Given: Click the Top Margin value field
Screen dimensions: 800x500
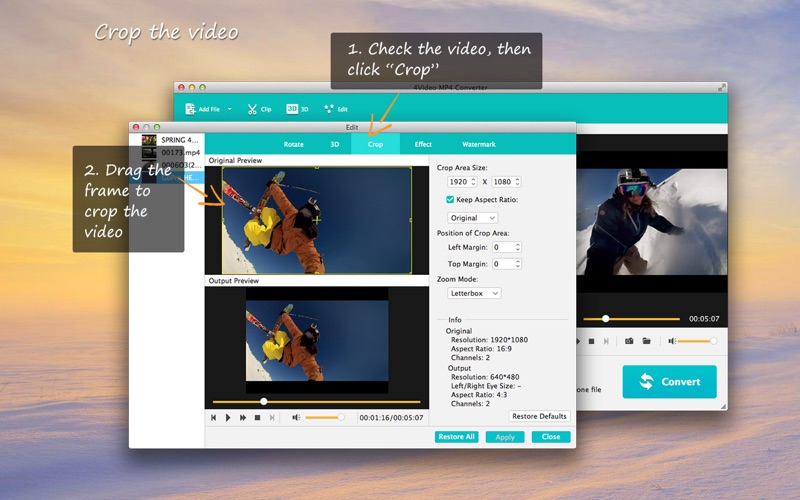Looking at the screenshot, I should (503, 264).
